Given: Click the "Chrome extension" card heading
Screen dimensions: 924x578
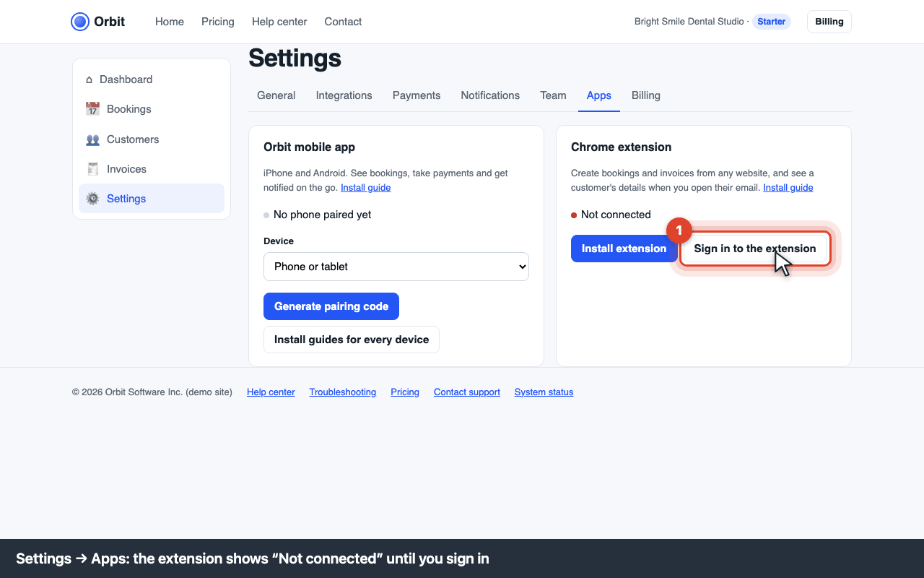Looking at the screenshot, I should (622, 147).
